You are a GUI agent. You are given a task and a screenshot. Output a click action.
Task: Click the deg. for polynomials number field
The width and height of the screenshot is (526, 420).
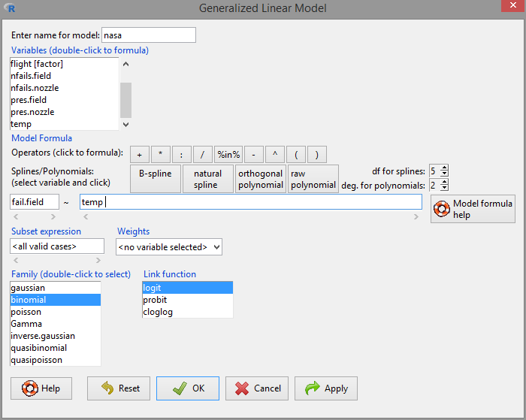(x=435, y=185)
